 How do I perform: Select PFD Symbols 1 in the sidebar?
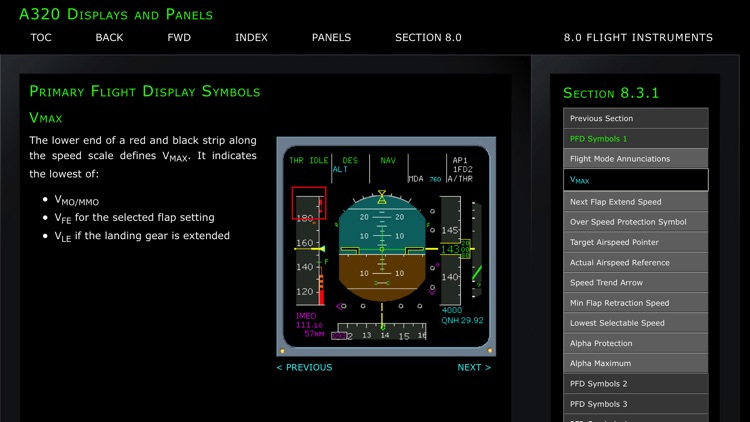(636, 139)
